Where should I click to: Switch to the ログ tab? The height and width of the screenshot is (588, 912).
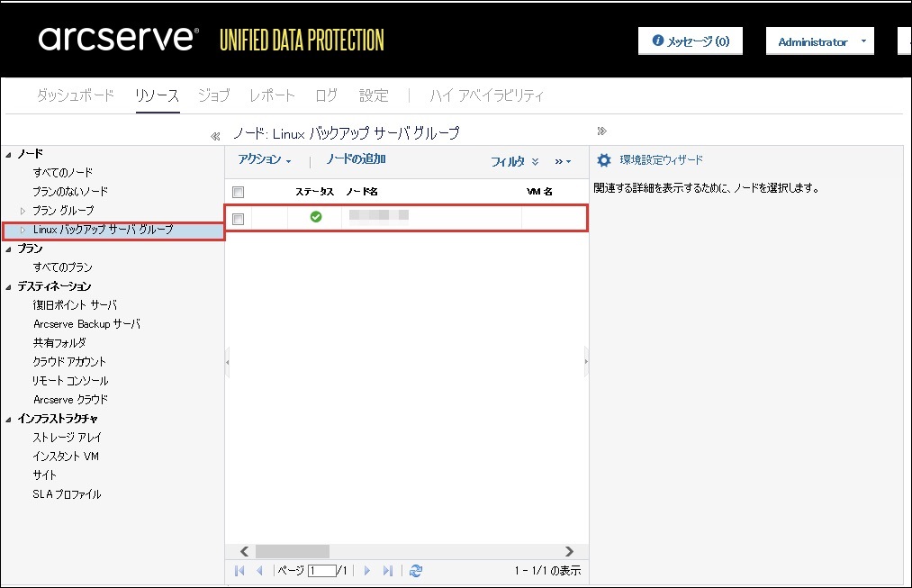[x=326, y=95]
